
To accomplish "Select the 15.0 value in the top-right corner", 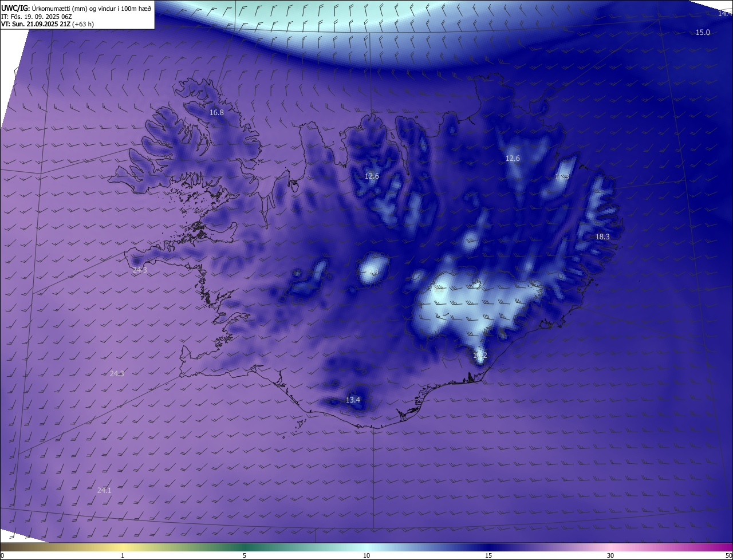I will [x=703, y=33].
